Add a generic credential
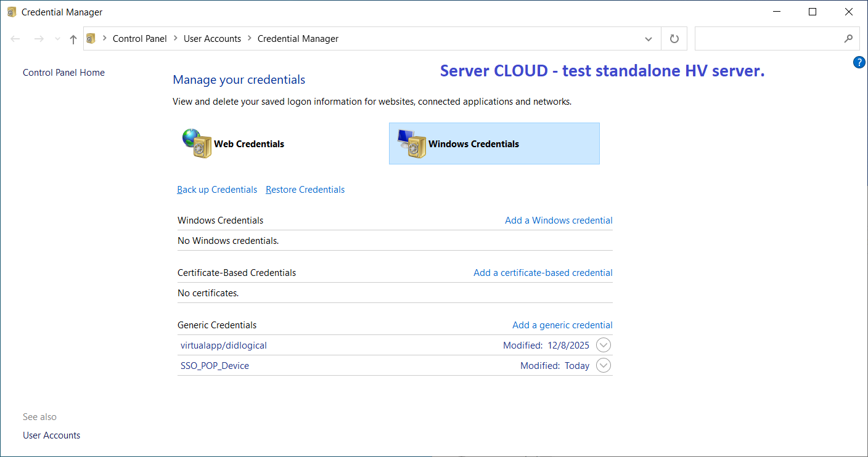This screenshot has height=457, width=868. pos(562,325)
